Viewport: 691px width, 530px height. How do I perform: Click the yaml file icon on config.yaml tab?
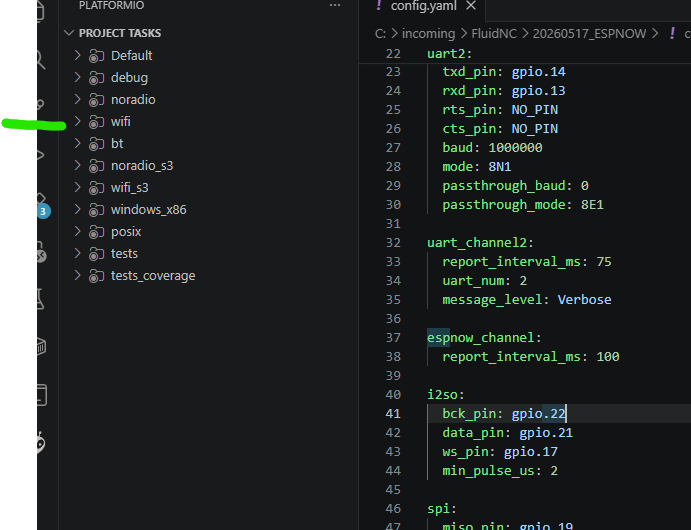click(379, 5)
